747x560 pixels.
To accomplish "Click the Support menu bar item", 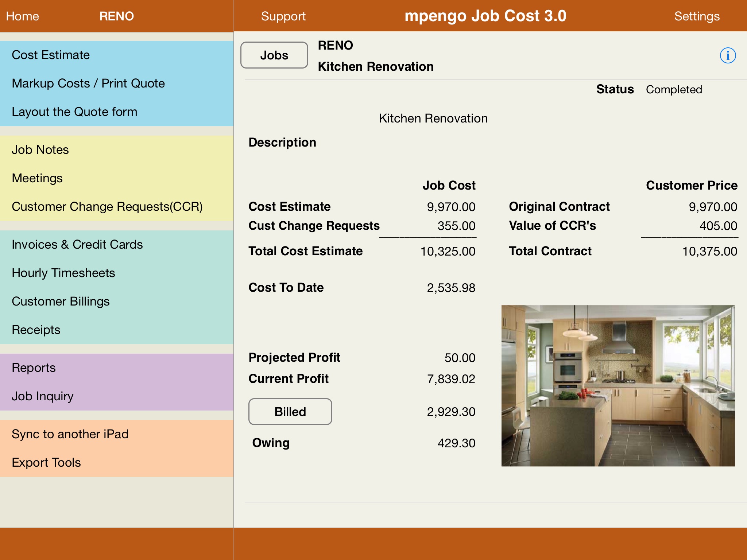I will coord(283,15).
